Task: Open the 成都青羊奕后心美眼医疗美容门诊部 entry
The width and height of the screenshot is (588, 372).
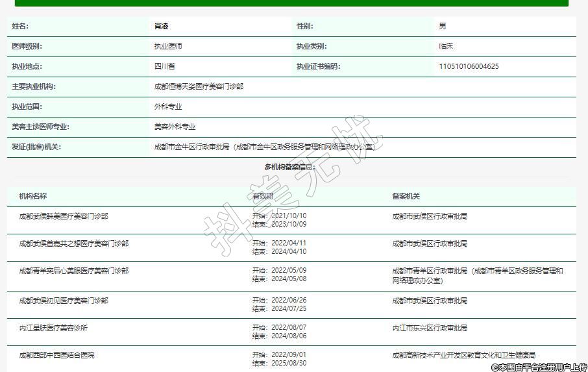Action: (74, 271)
